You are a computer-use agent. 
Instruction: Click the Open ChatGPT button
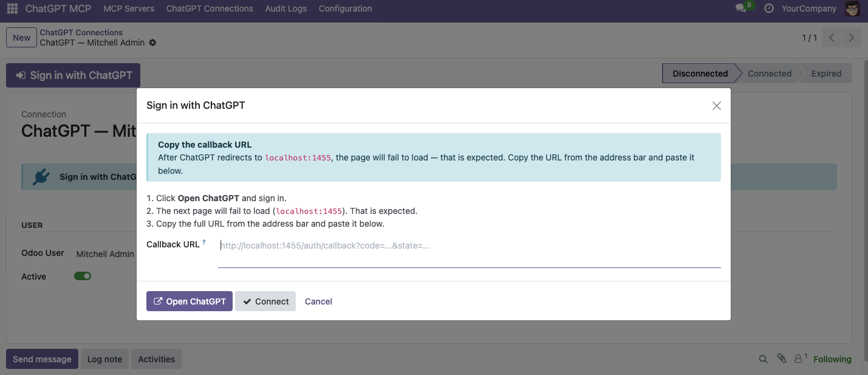190,301
